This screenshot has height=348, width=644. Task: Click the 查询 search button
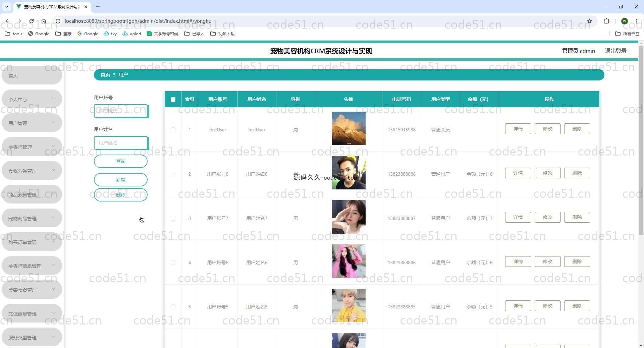[121, 161]
